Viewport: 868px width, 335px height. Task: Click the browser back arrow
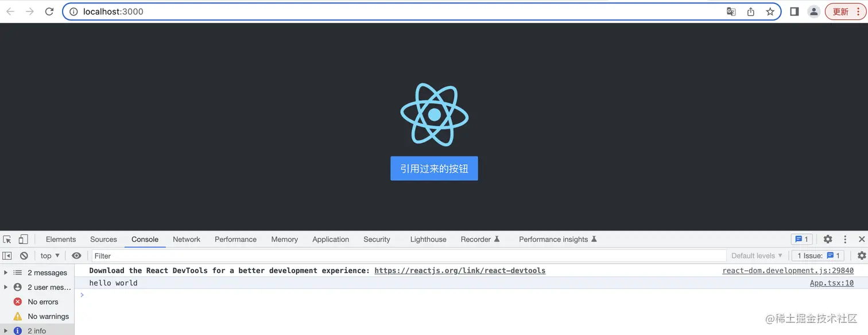point(10,11)
